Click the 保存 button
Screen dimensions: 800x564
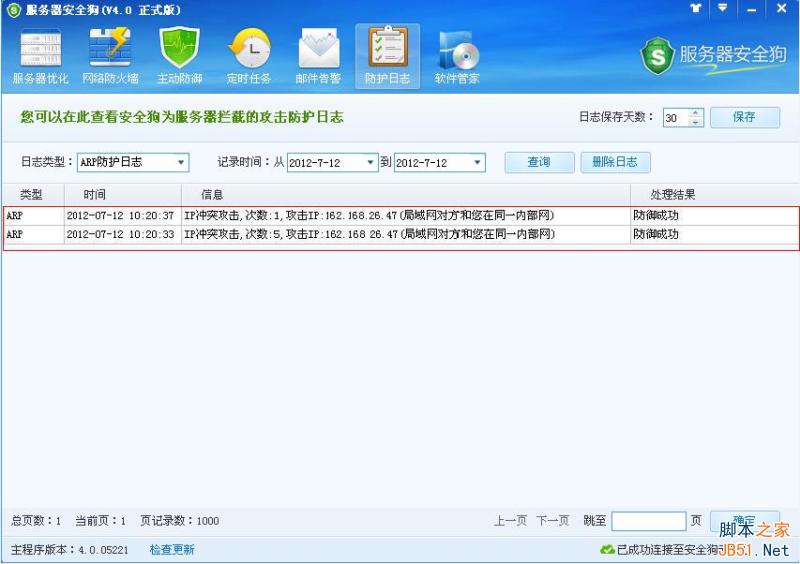[745, 117]
